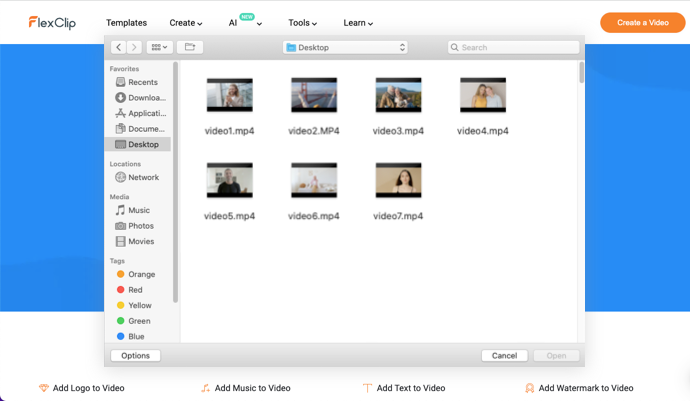Click the Photos camera icon

[120, 226]
